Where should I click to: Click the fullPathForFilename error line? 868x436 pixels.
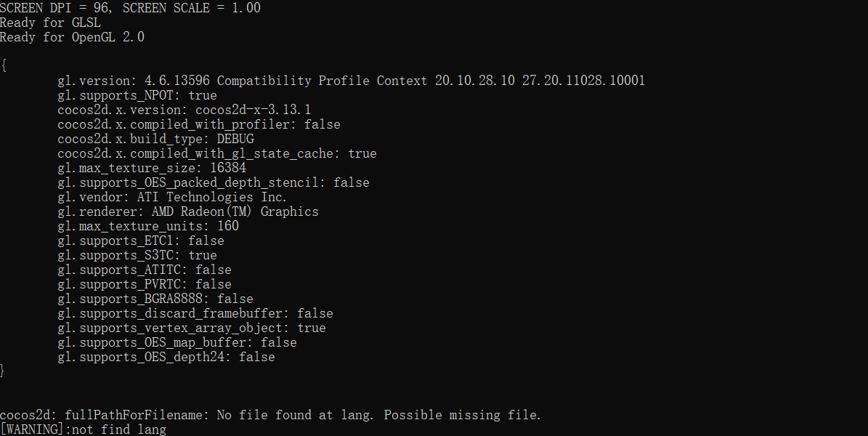(x=270, y=415)
